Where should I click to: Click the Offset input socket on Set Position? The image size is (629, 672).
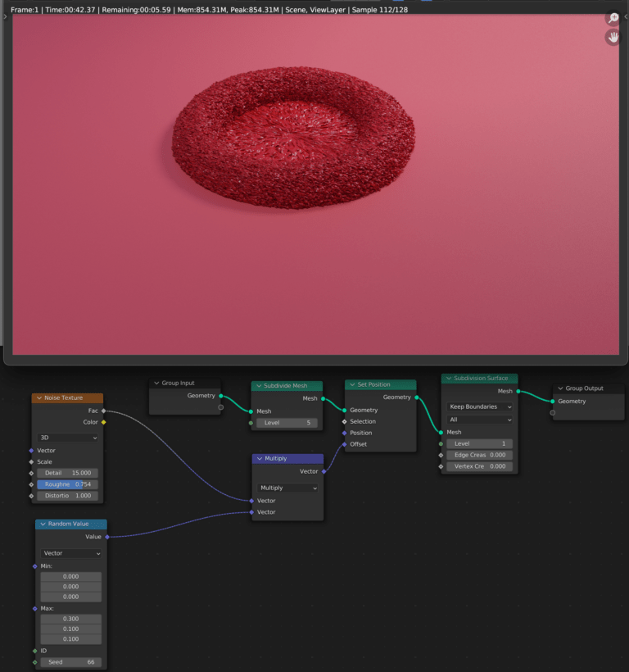(x=345, y=444)
